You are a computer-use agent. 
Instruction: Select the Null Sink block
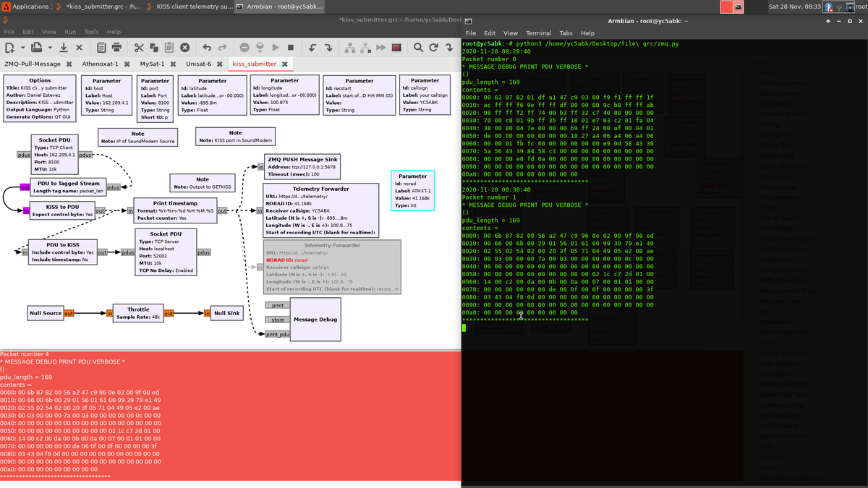point(227,313)
